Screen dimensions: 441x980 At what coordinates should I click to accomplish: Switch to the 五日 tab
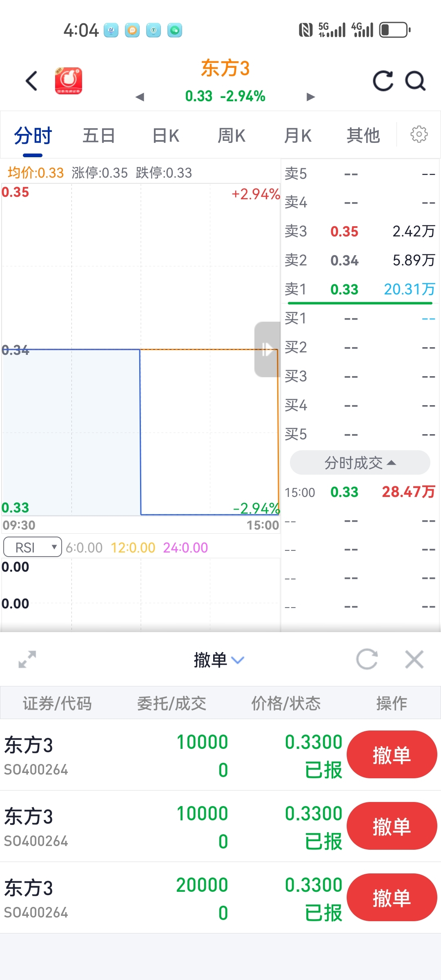pos(99,136)
